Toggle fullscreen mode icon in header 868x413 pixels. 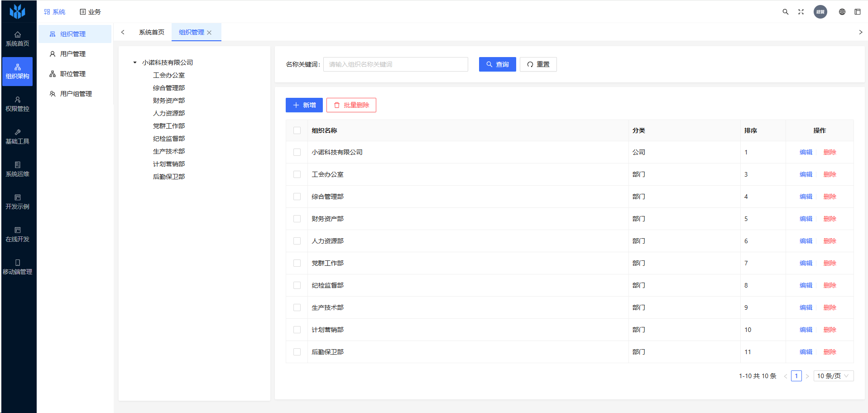click(801, 12)
